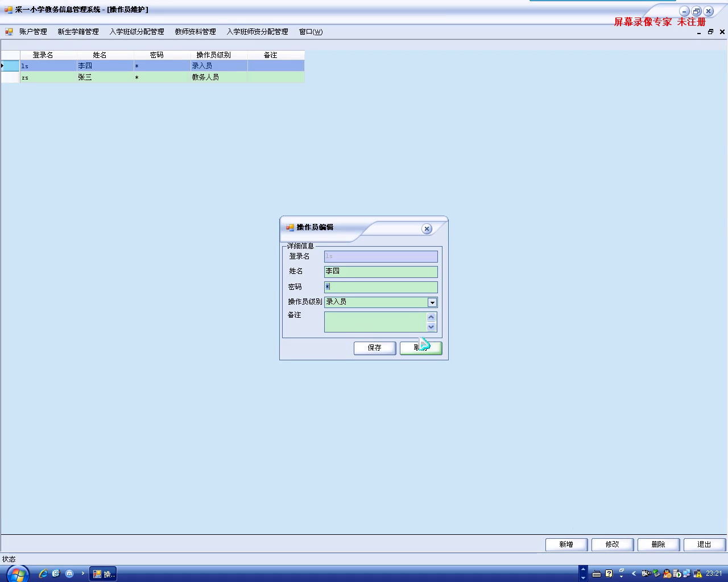This screenshot has width=728, height=582.
Task: Click the keyboard input method tray icon
Action: pyautogui.click(x=597, y=573)
